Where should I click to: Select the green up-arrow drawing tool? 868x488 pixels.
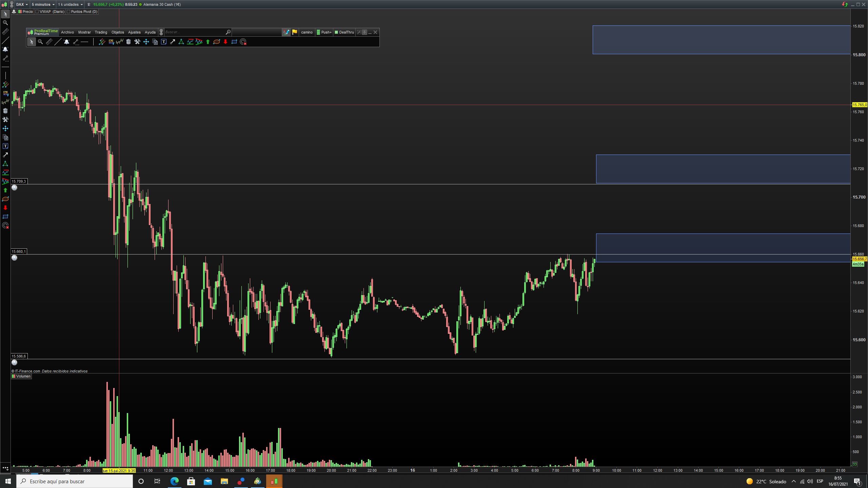pyautogui.click(x=208, y=42)
